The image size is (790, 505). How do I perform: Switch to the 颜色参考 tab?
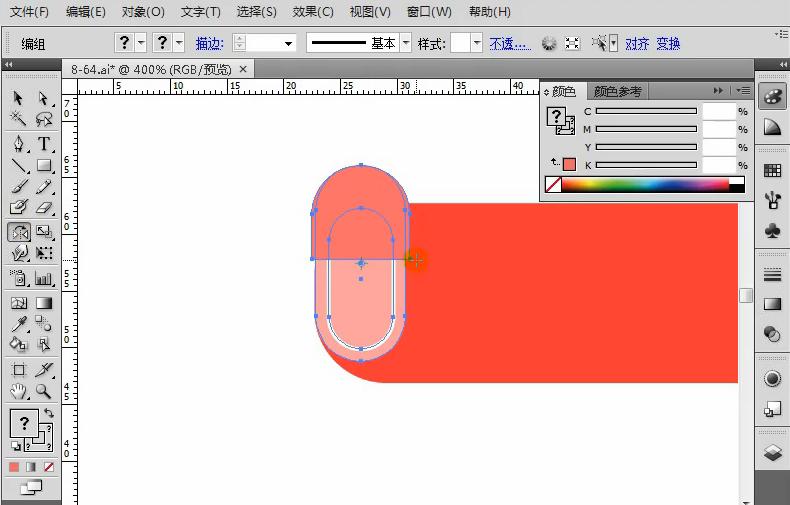tap(617, 92)
